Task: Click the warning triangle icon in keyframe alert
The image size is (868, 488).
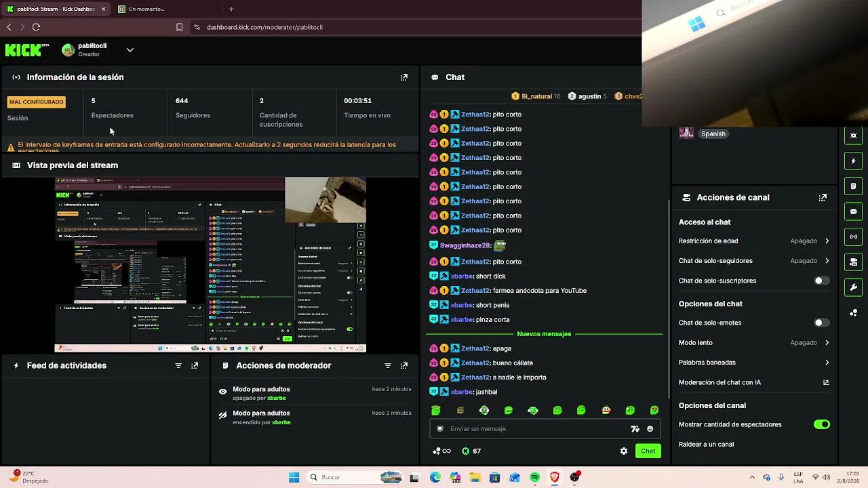Action: [11, 147]
